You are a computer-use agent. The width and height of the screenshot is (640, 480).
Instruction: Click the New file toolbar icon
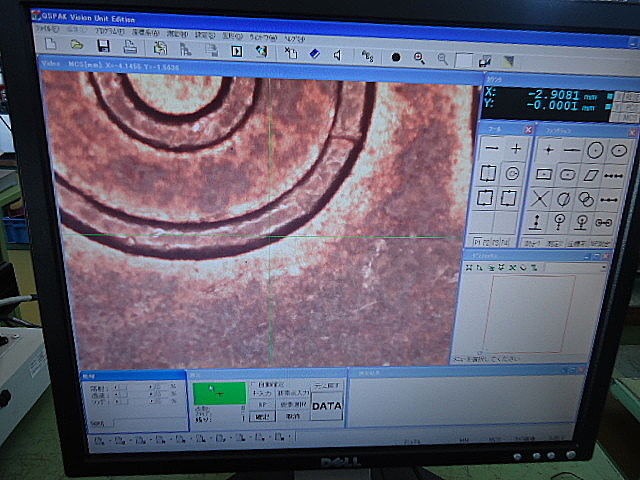[x=51, y=44]
